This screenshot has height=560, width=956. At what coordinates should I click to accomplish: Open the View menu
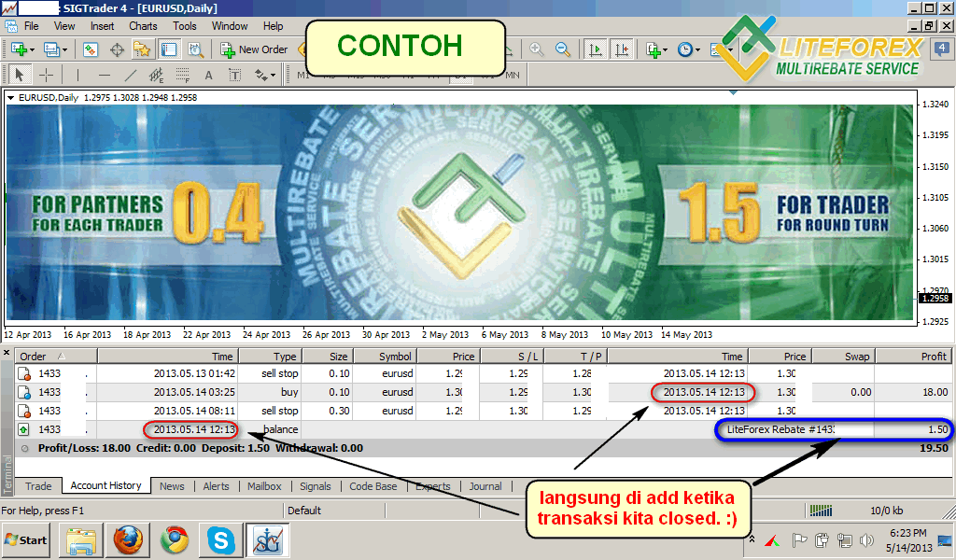click(64, 26)
